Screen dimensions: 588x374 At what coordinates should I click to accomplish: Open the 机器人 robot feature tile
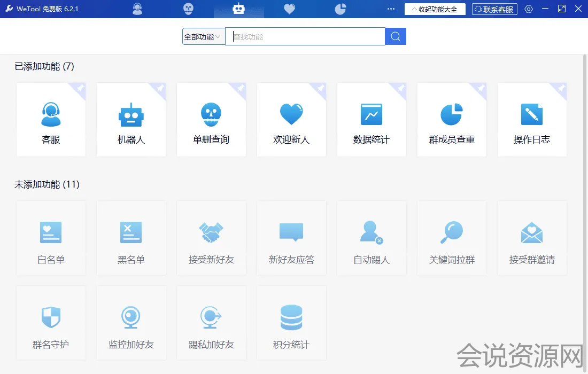point(131,120)
